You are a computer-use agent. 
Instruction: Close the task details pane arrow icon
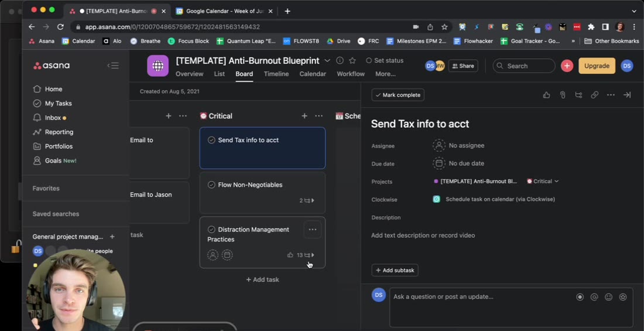[x=627, y=95]
